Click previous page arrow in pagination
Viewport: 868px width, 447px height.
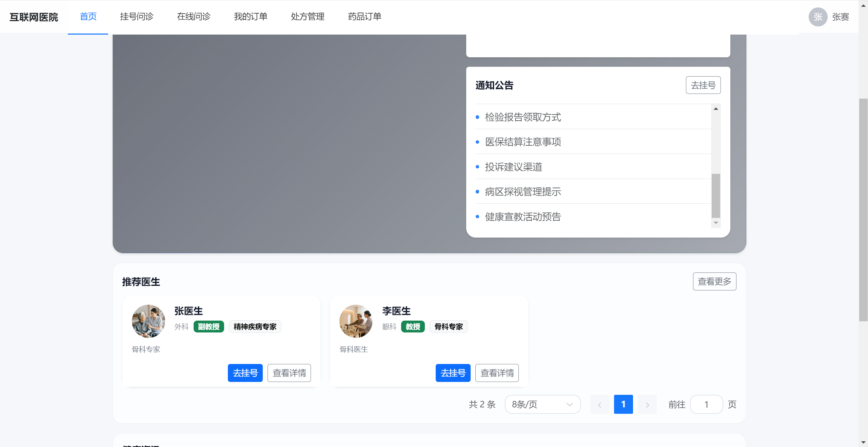[x=599, y=404]
